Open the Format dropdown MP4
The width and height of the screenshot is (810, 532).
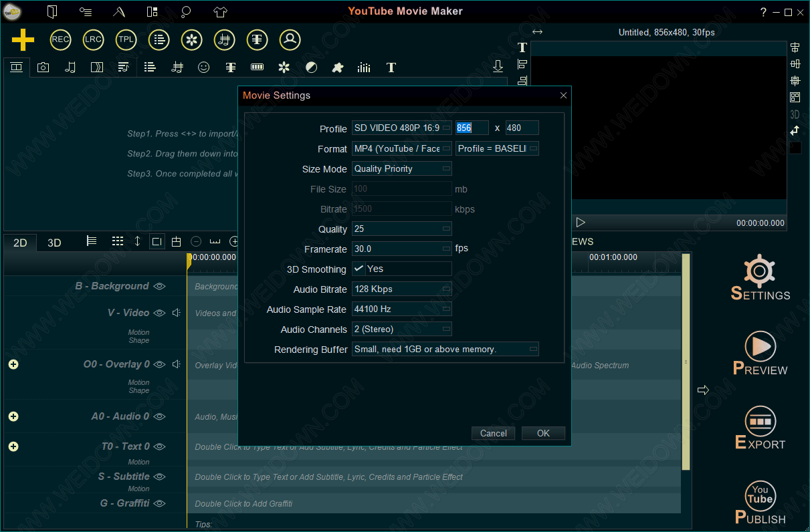point(402,148)
